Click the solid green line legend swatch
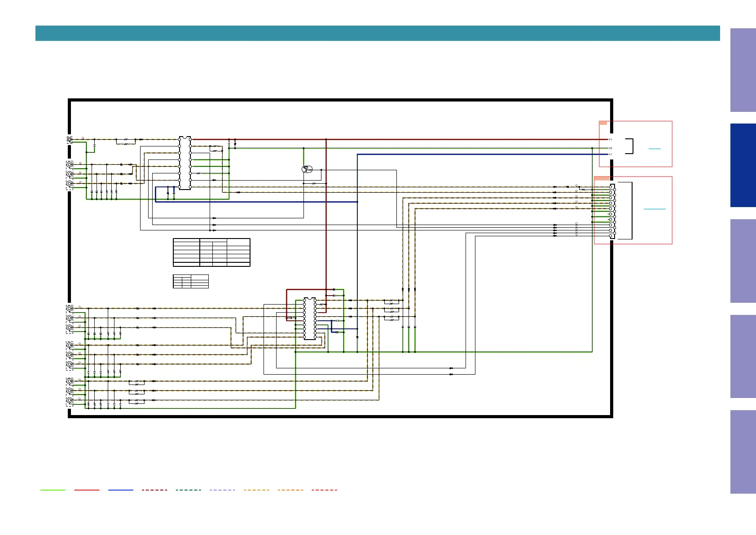The height and width of the screenshot is (535, 756). (53, 490)
